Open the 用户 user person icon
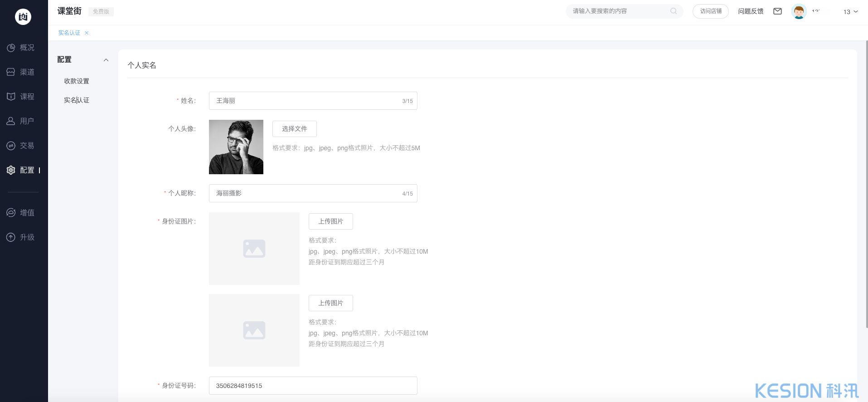 click(x=11, y=121)
